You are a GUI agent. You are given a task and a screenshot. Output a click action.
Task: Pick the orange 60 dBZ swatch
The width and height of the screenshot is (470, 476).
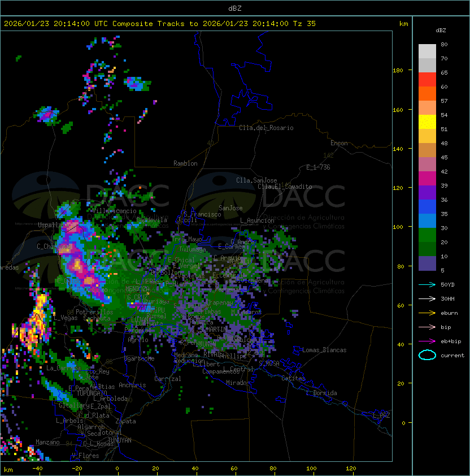(427, 94)
